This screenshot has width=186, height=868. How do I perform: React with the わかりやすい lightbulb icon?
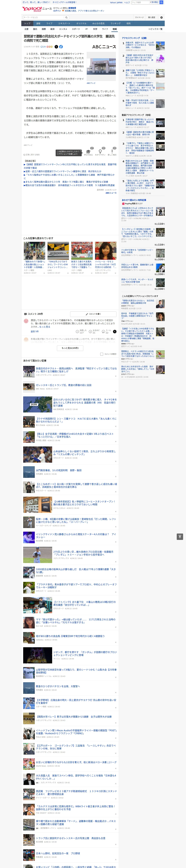[x=100, y=152]
